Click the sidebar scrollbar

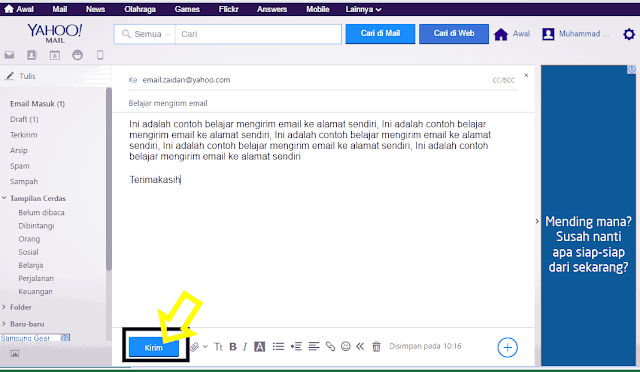(109, 179)
